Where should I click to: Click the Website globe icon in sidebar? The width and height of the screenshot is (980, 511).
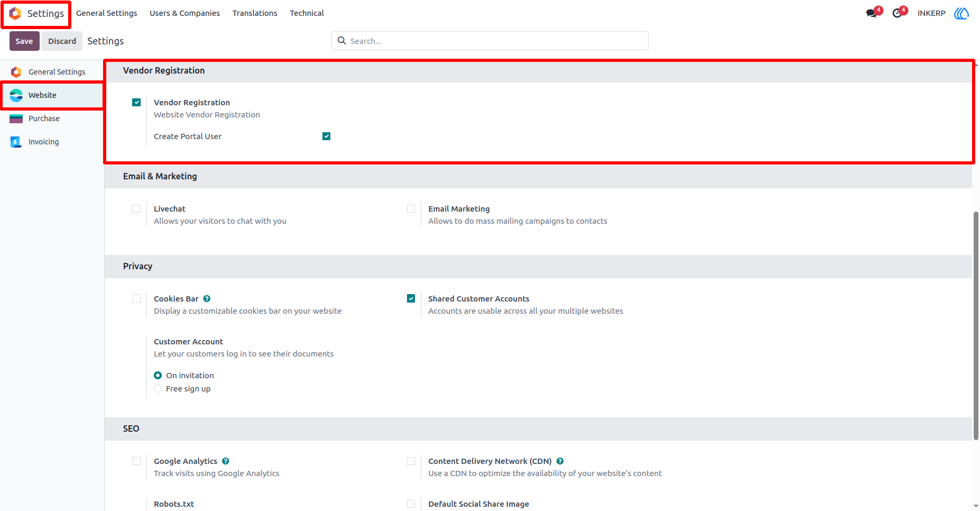[x=16, y=95]
